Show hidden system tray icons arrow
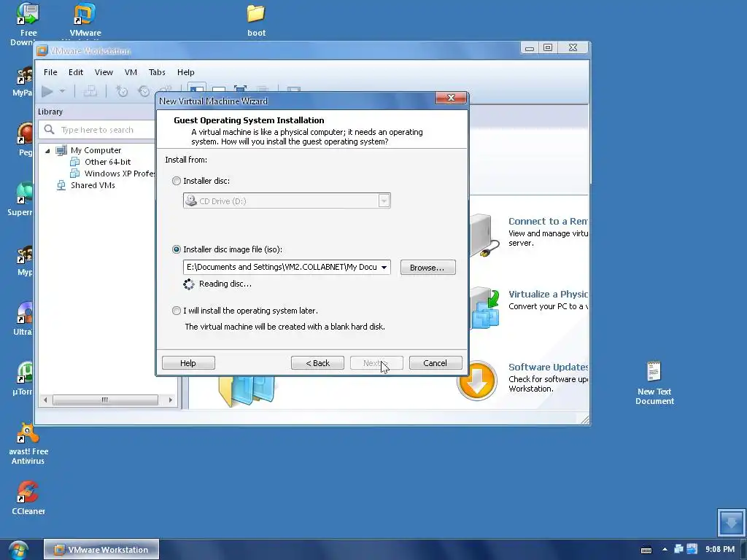 (665, 550)
